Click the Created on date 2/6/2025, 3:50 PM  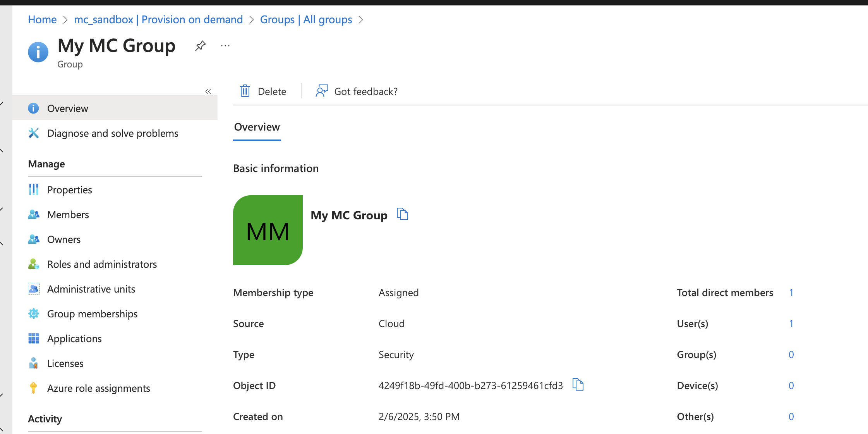click(419, 417)
